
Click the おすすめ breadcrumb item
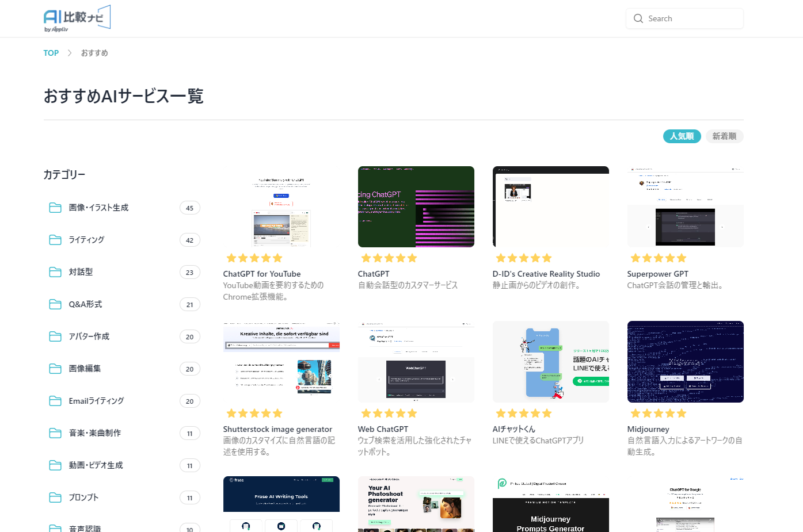[94, 53]
